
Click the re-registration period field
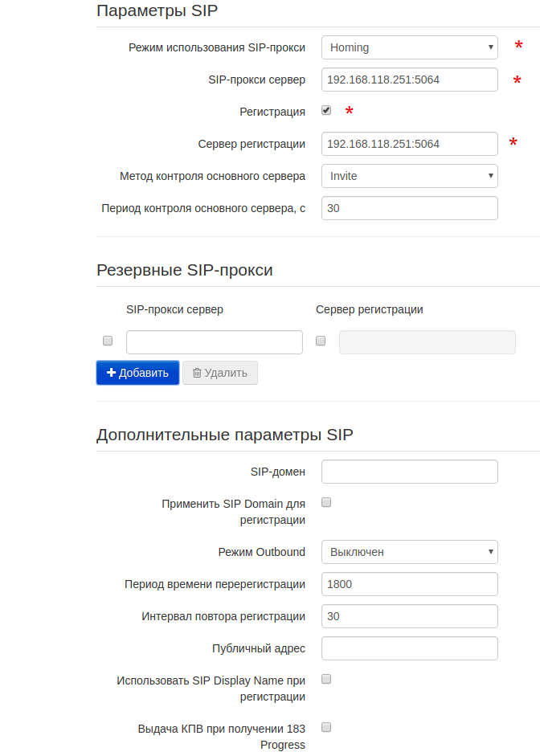coord(409,584)
